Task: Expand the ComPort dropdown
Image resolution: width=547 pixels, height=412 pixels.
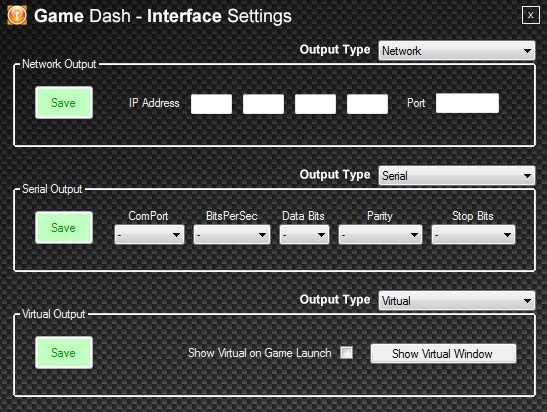Action: coord(149,234)
